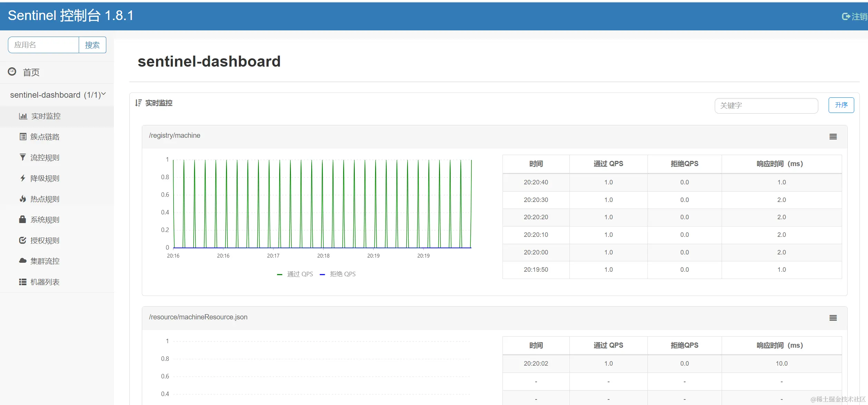The width and height of the screenshot is (868, 405).
Task: Open the /resource/machineResource.json chart options menu
Action: click(x=833, y=318)
